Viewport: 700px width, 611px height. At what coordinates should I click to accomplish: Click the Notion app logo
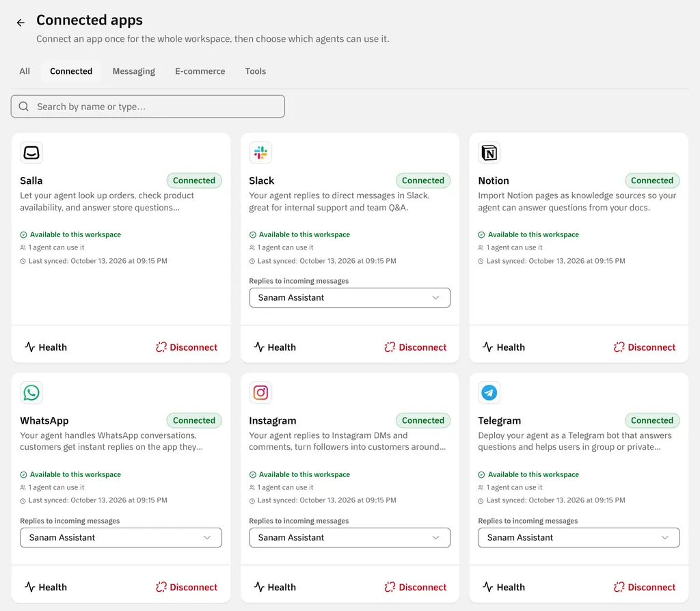click(489, 152)
